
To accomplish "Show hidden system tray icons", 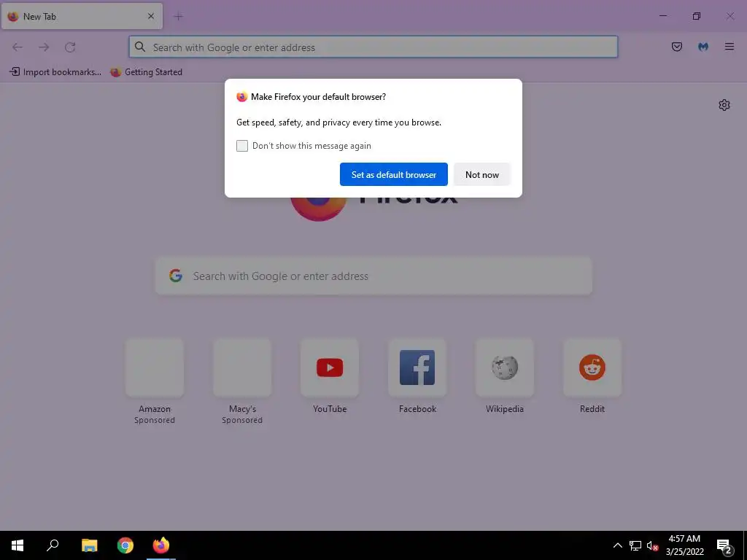I will click(617, 545).
